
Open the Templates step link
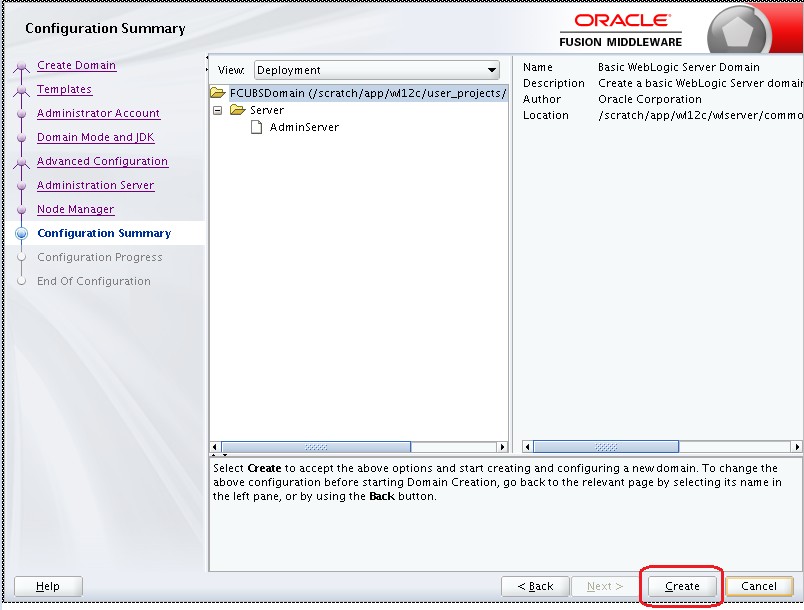[65, 89]
